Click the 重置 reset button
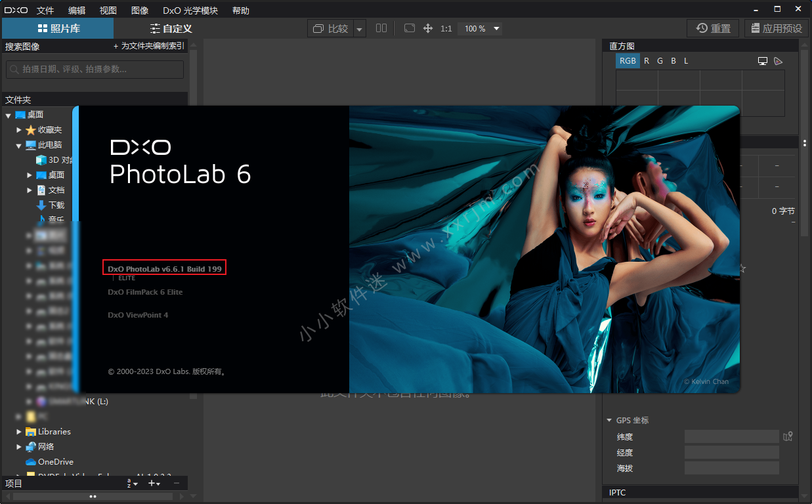The image size is (812, 504). pyautogui.click(x=713, y=28)
